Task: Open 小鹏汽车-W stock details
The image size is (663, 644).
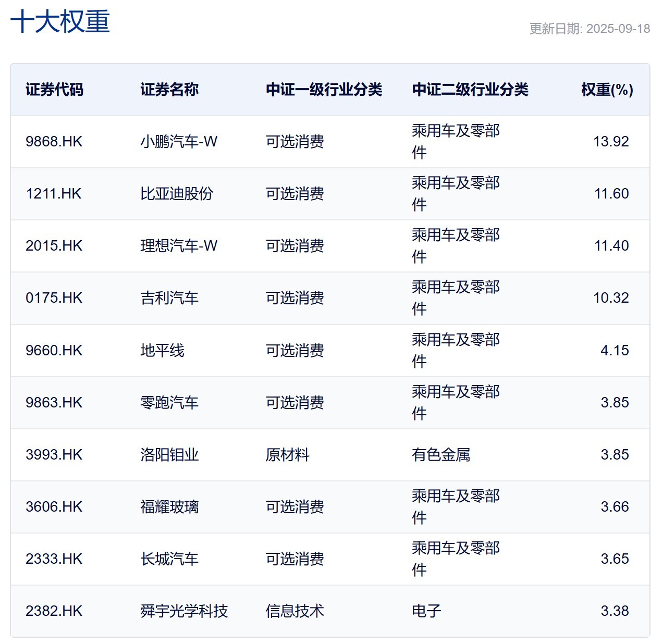Action: click(x=177, y=141)
